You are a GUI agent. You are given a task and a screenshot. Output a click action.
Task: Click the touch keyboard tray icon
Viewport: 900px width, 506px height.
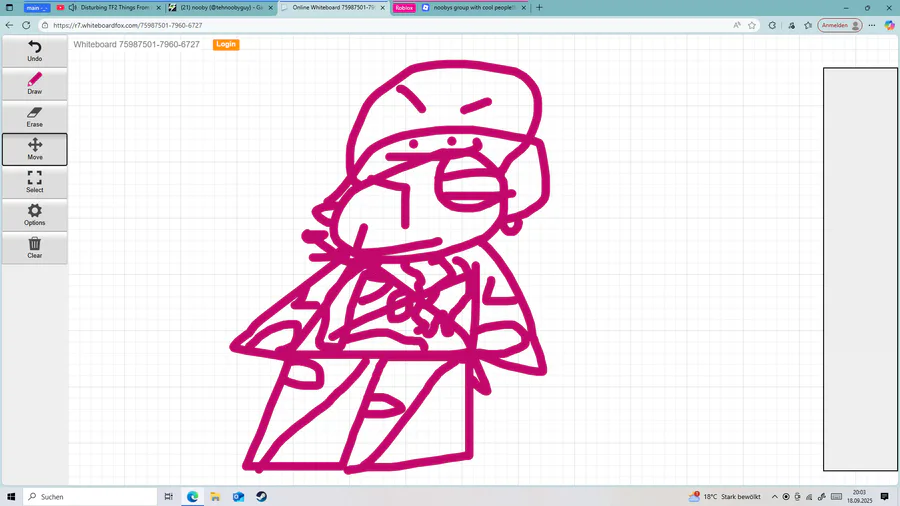coord(836,497)
